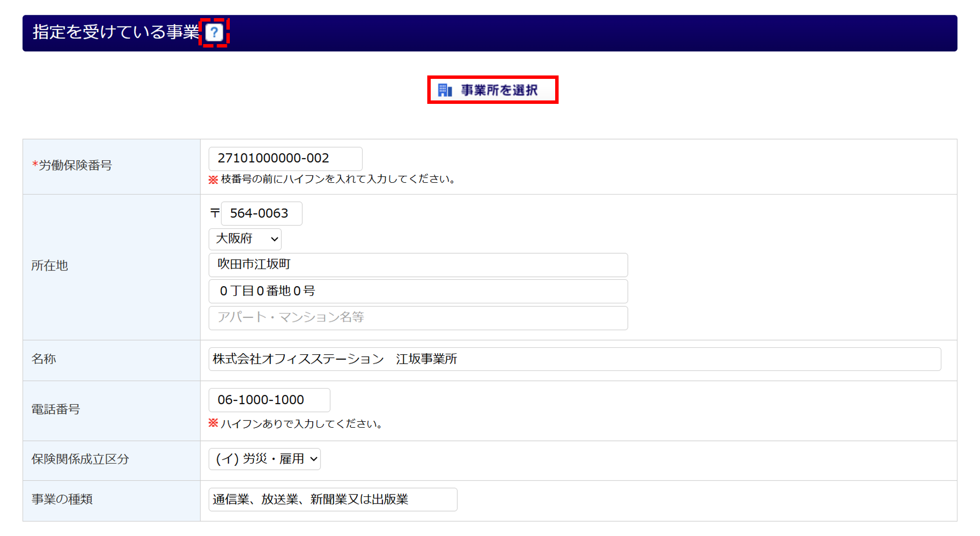Click the postal code field 564-0063
The width and height of the screenshot is (980, 536).
click(x=261, y=214)
